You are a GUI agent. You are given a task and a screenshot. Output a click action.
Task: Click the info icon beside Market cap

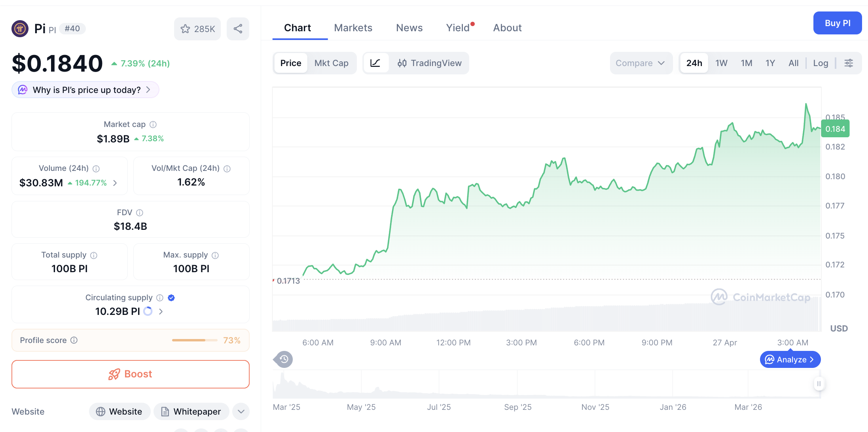pos(153,124)
